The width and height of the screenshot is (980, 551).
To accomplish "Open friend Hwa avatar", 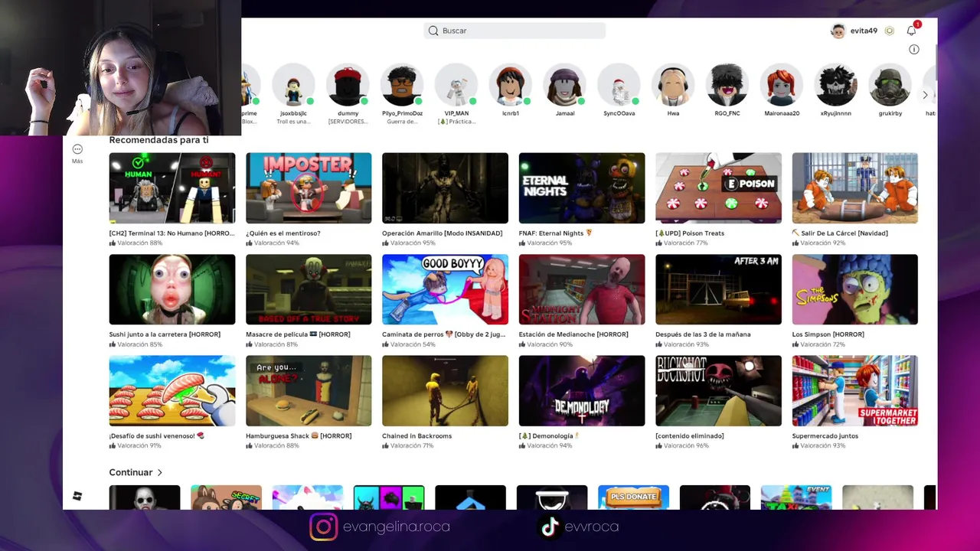I will point(673,85).
